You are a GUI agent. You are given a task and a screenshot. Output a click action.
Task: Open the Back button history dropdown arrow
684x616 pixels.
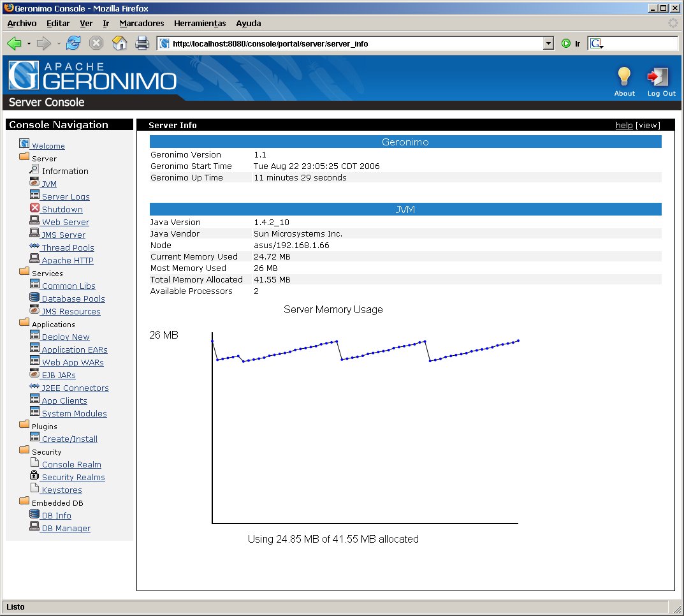pyautogui.click(x=29, y=43)
